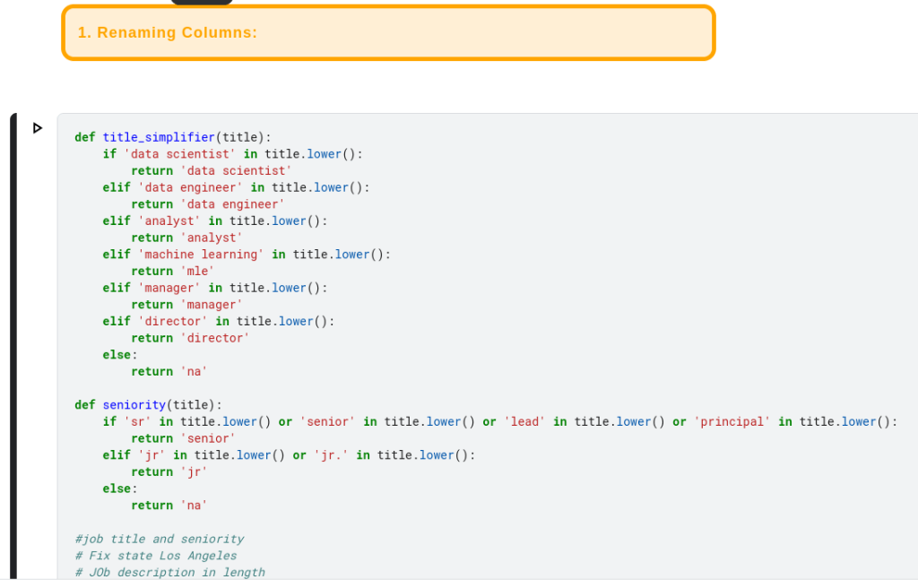Place cursor on elif 'analyst' condition line
918x588 pixels.
pos(215,220)
